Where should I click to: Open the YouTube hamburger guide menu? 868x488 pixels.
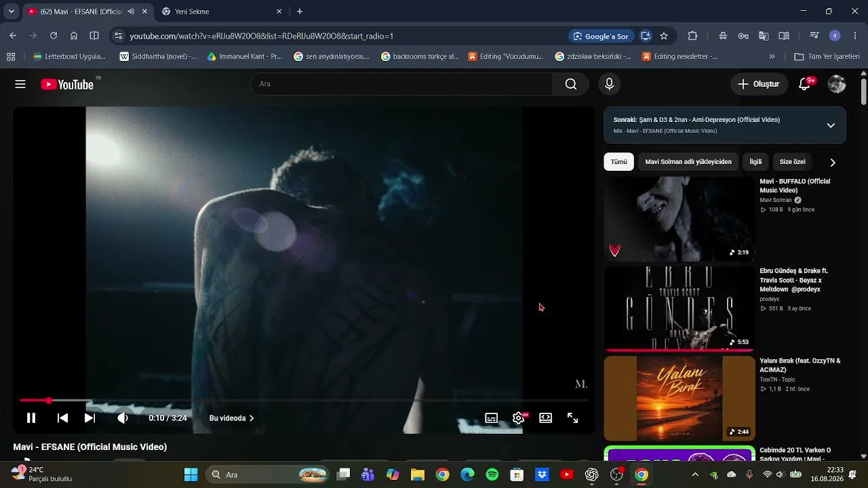click(20, 84)
